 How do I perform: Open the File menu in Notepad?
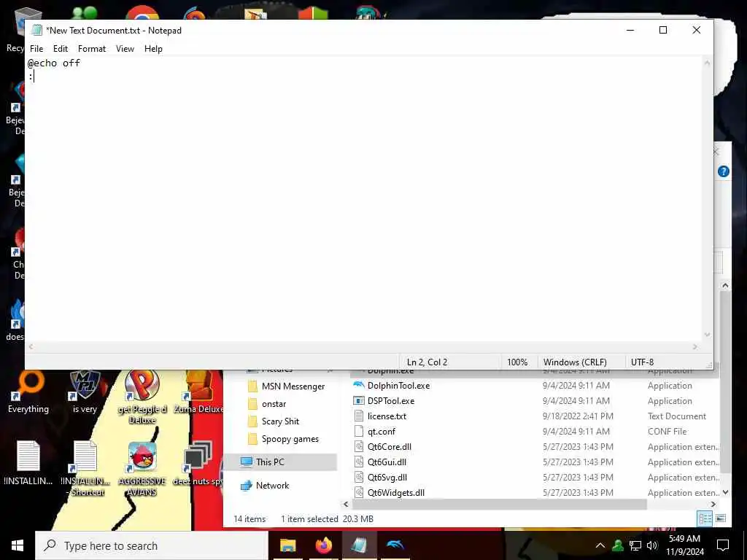click(x=36, y=49)
